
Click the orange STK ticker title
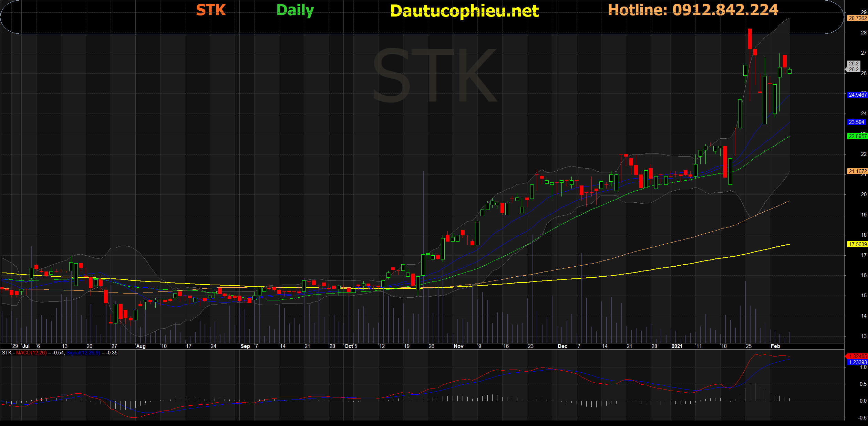tap(211, 10)
